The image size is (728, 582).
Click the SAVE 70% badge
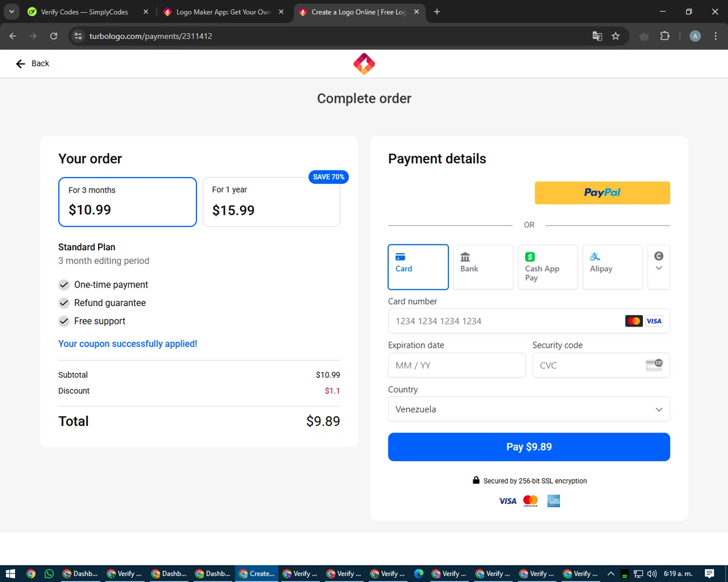pos(329,177)
